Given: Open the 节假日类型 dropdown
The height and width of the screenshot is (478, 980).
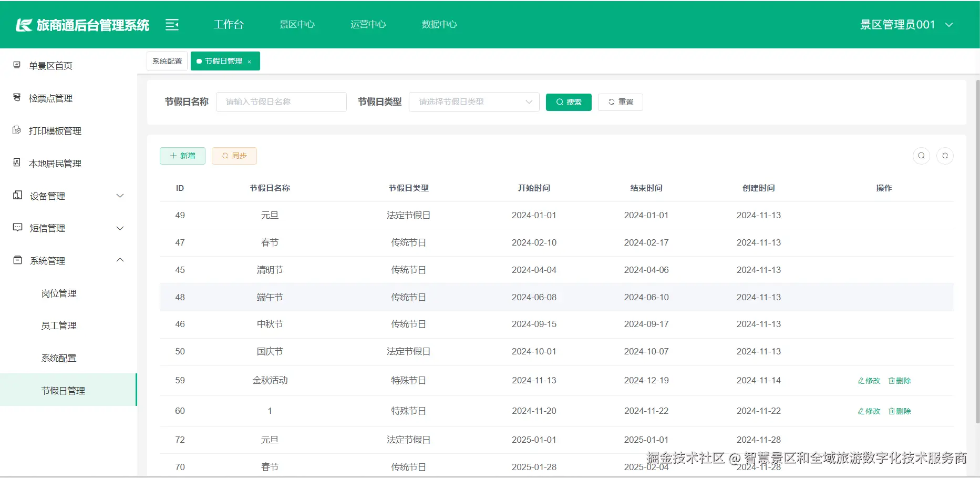Looking at the screenshot, I should [473, 101].
